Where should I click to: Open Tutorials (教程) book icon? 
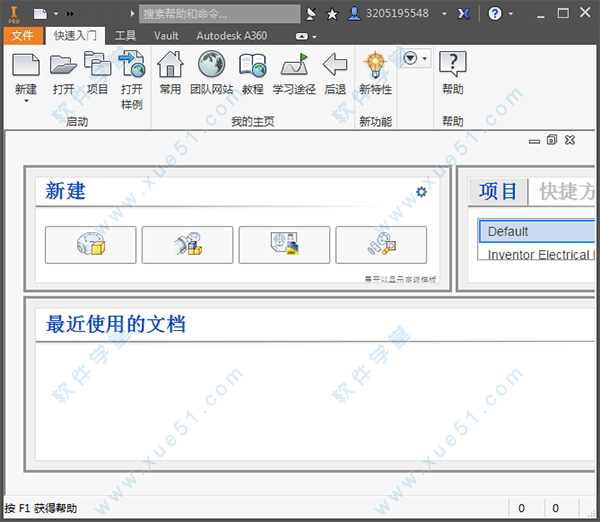pos(253,64)
